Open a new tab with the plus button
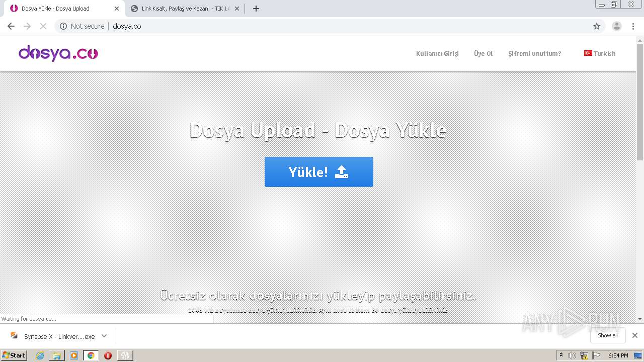644x362 pixels. coord(256,9)
